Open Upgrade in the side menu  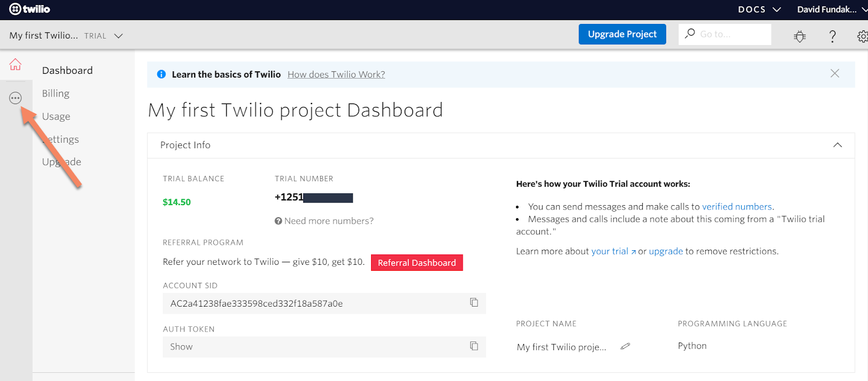(x=62, y=162)
